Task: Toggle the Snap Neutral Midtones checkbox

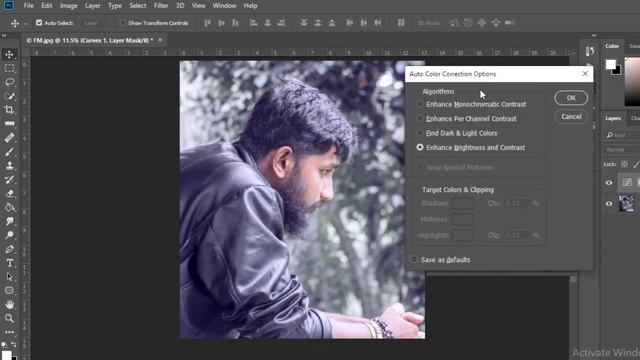Action: (420, 167)
